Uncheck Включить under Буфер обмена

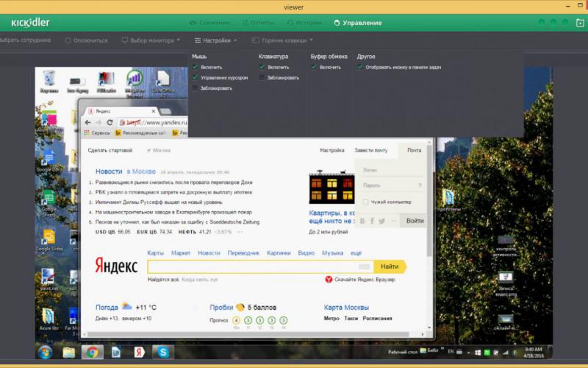(x=315, y=67)
